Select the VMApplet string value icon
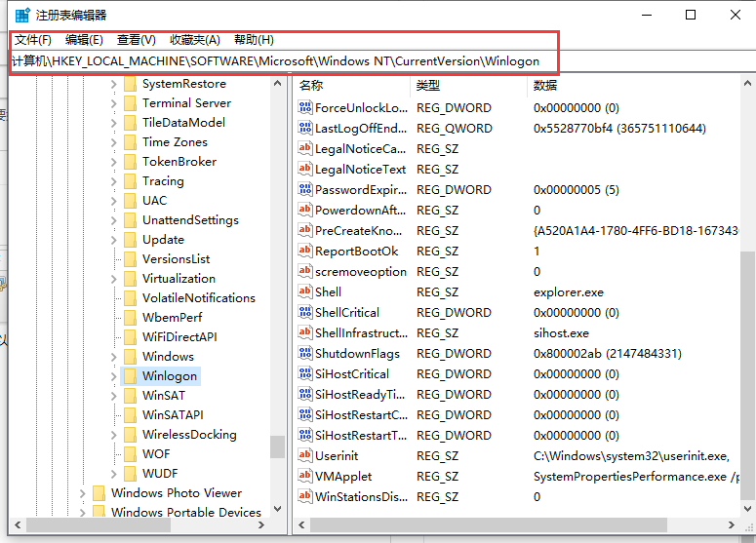The width and height of the screenshot is (756, 543). click(x=305, y=477)
